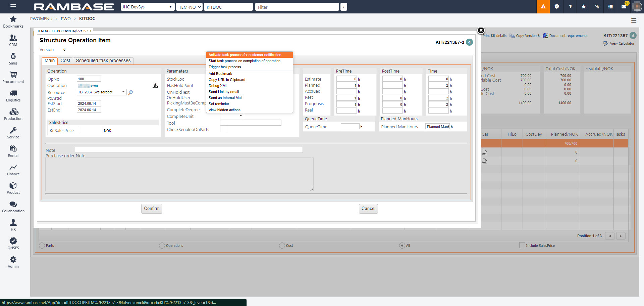This screenshot has height=306, width=644.
Task: Select Send Link by email option
Action: point(224,92)
